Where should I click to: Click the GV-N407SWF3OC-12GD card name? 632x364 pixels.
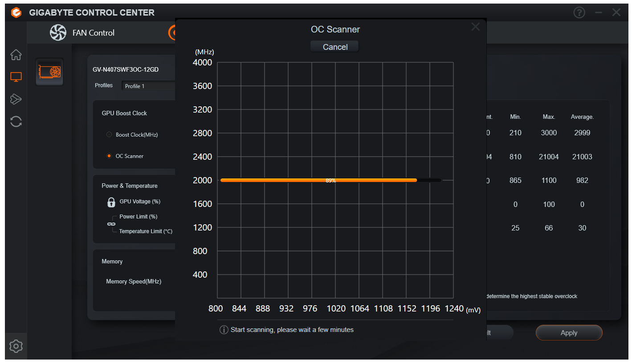(x=126, y=70)
